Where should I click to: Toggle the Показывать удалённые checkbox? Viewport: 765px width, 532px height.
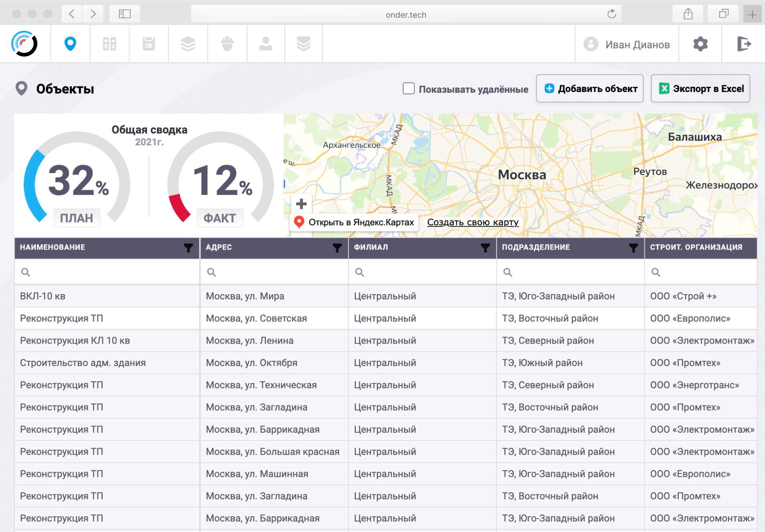pos(409,88)
